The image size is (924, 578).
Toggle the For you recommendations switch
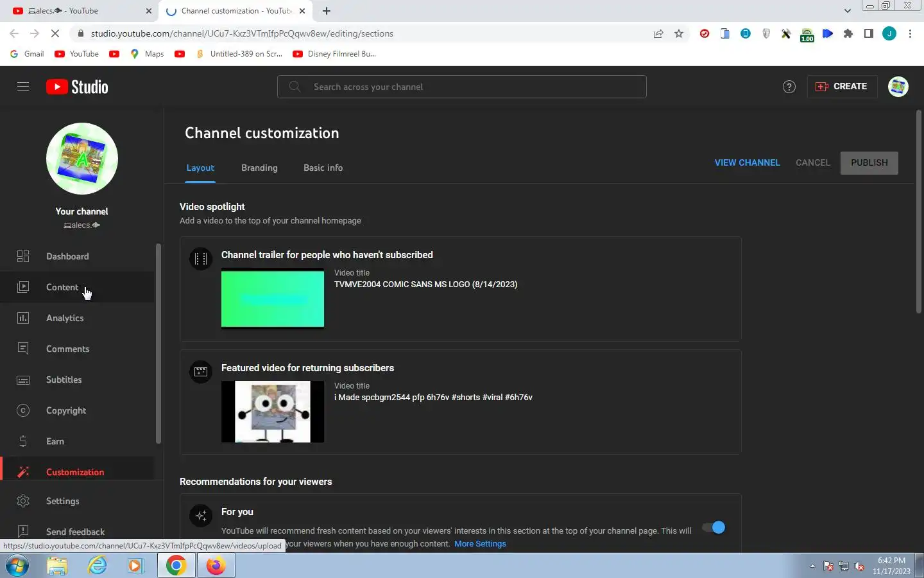714,527
